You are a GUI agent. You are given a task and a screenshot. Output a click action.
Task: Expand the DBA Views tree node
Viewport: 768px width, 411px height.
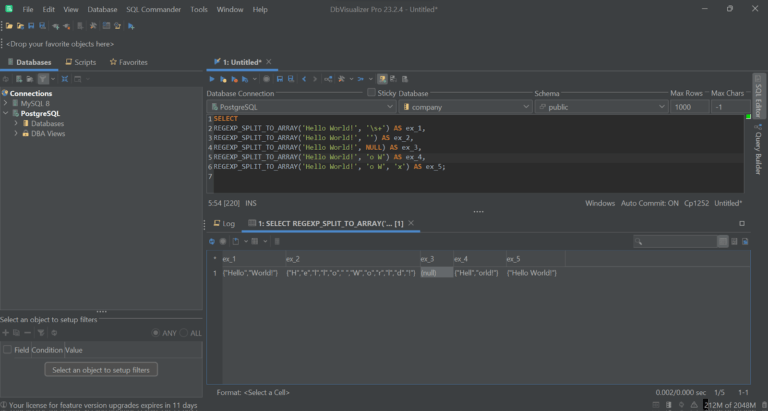16,133
